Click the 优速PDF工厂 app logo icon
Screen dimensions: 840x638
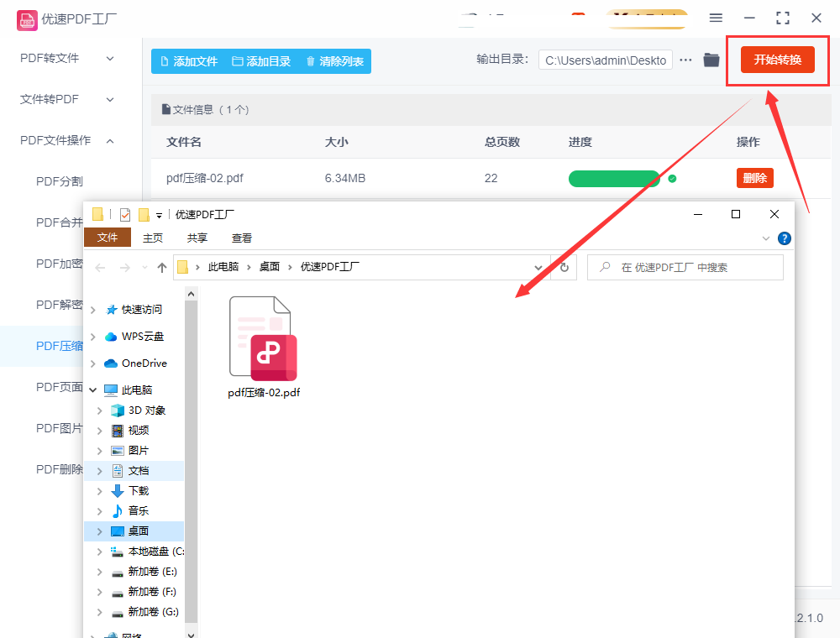(x=27, y=20)
